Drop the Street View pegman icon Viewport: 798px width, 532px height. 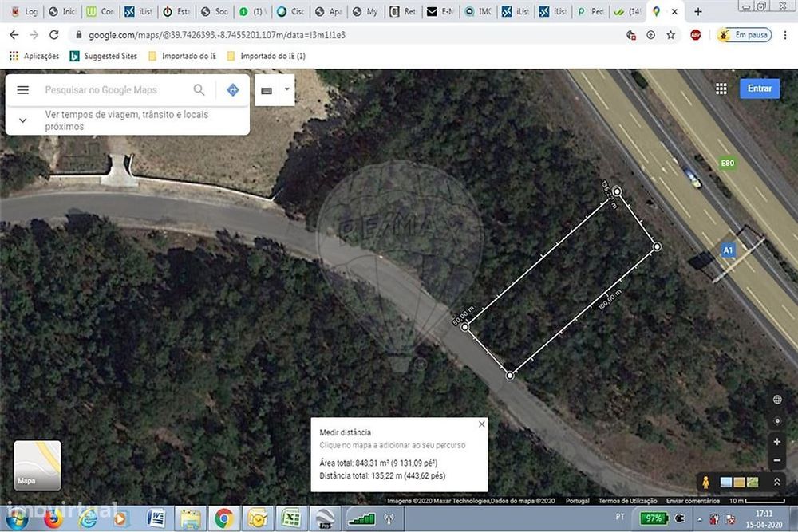point(705,482)
